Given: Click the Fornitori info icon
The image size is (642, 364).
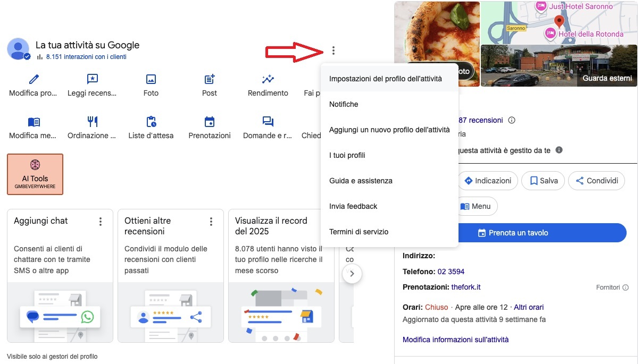Looking at the screenshot, I should [x=626, y=287].
